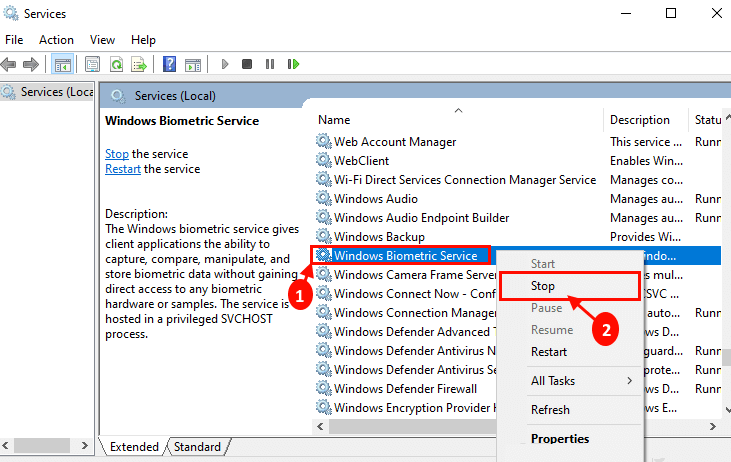Click the tree pane's scroll-right arrow

click(x=84, y=445)
